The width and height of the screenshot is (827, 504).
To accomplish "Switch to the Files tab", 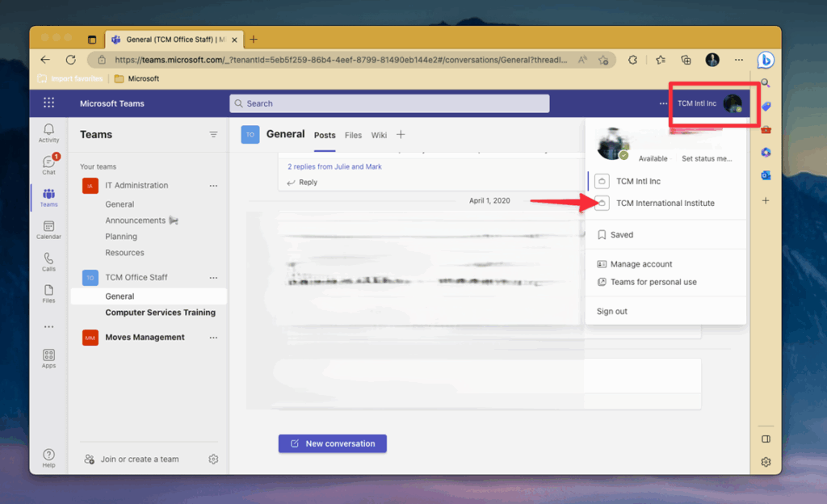I will coord(353,135).
